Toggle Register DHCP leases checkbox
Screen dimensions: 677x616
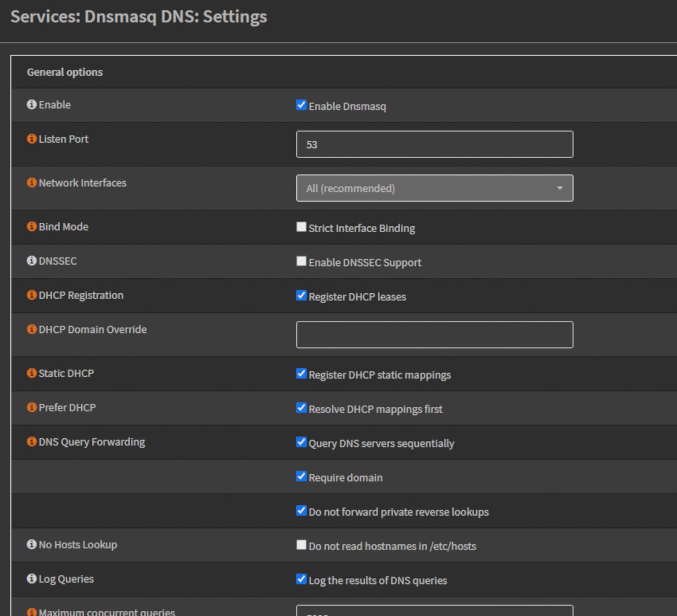pos(301,295)
